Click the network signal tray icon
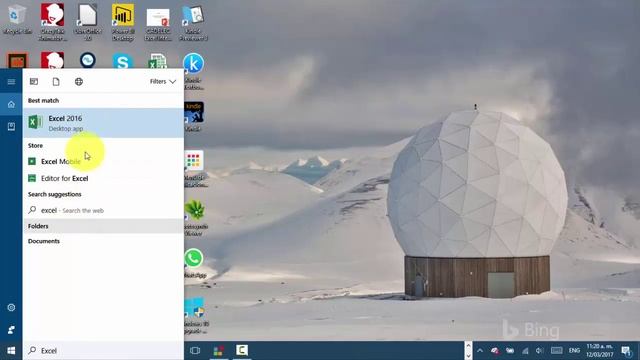The height and width of the screenshot is (360, 640). point(525,351)
